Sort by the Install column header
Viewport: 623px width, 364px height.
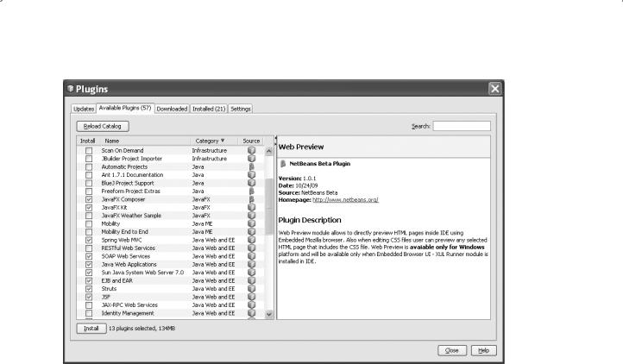coord(88,141)
